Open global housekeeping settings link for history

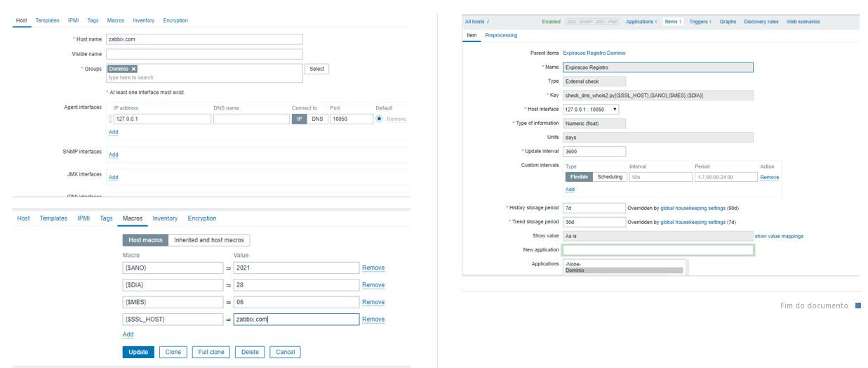tap(693, 208)
